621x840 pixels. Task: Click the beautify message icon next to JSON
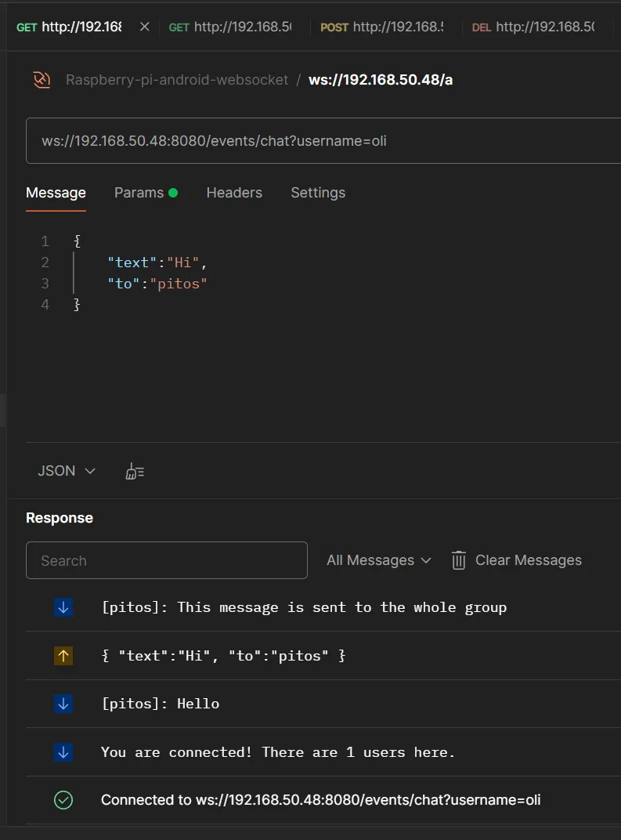tap(135, 472)
